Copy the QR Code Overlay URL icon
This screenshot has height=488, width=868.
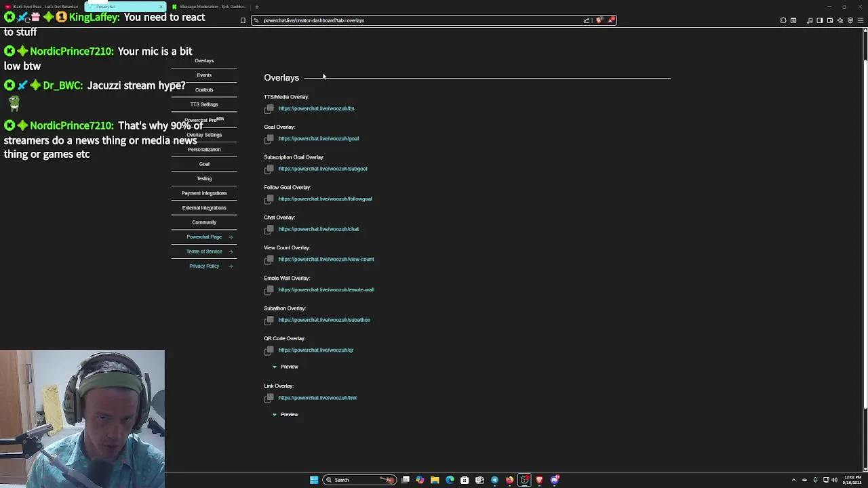coord(269,350)
